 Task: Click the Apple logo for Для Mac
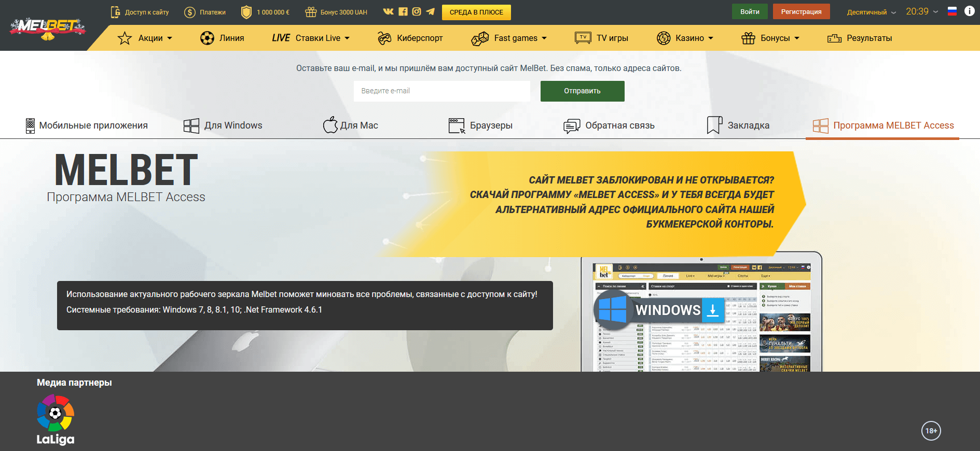[330, 125]
